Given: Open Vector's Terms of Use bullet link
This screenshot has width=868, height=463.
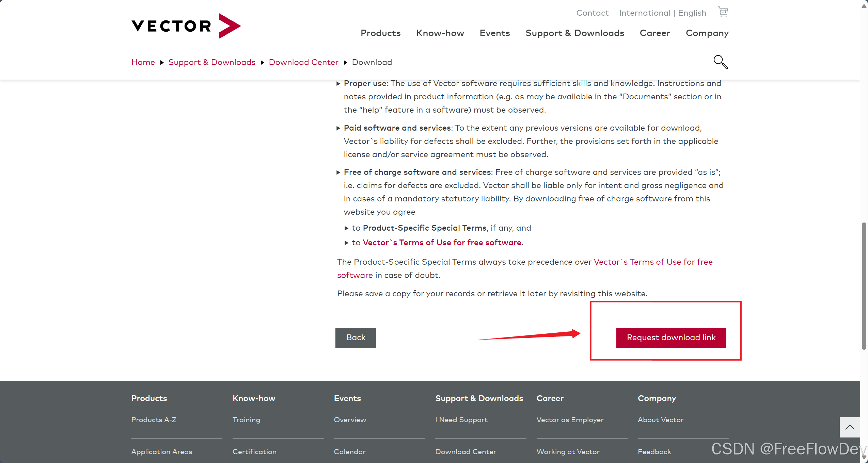Looking at the screenshot, I should point(442,243).
